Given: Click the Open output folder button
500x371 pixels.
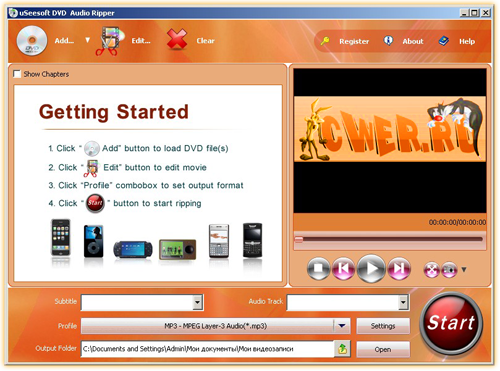Looking at the screenshot, I should (x=383, y=349).
